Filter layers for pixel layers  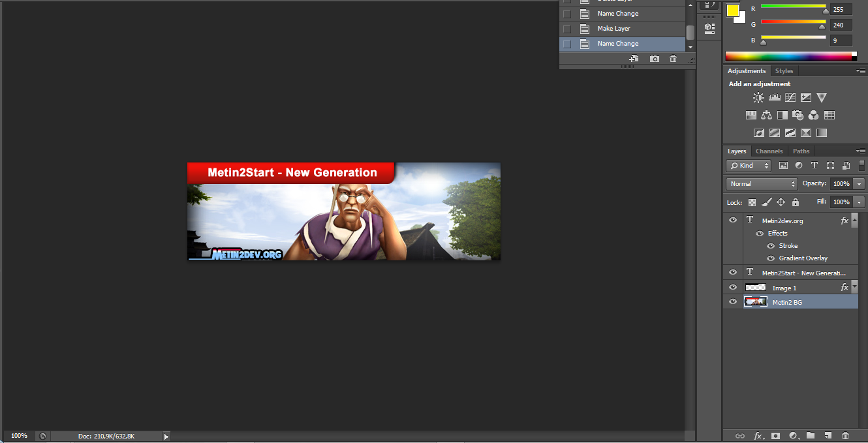783,166
